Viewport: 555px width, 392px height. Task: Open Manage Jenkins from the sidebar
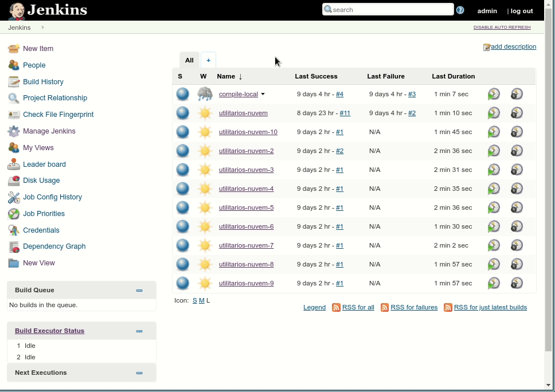click(13, 131)
